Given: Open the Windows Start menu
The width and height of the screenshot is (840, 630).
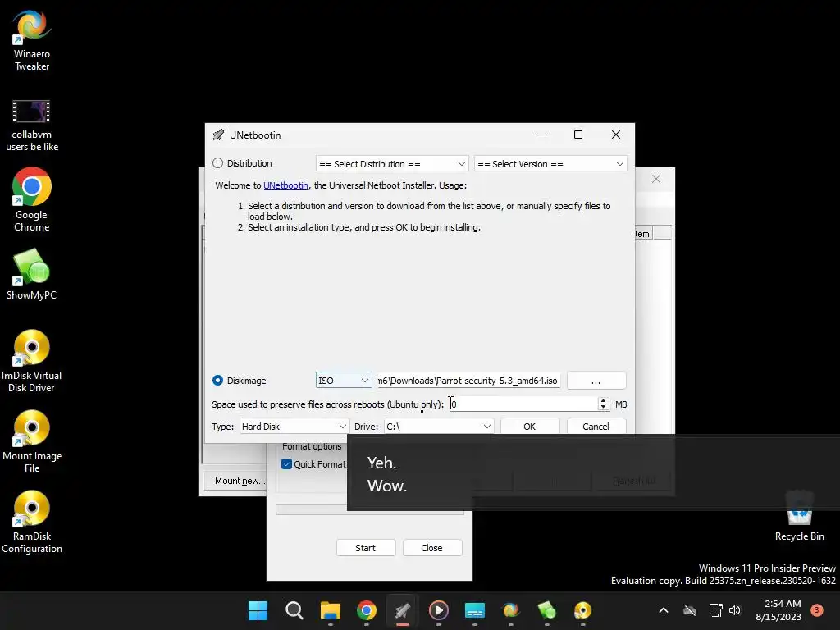Looking at the screenshot, I should (258, 610).
